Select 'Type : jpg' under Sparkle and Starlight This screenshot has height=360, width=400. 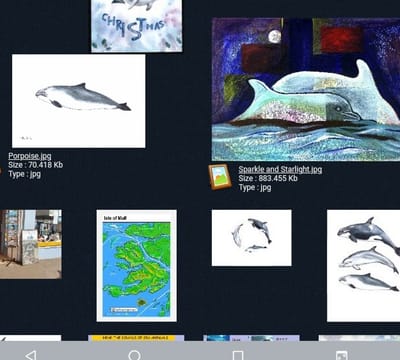tap(255, 187)
